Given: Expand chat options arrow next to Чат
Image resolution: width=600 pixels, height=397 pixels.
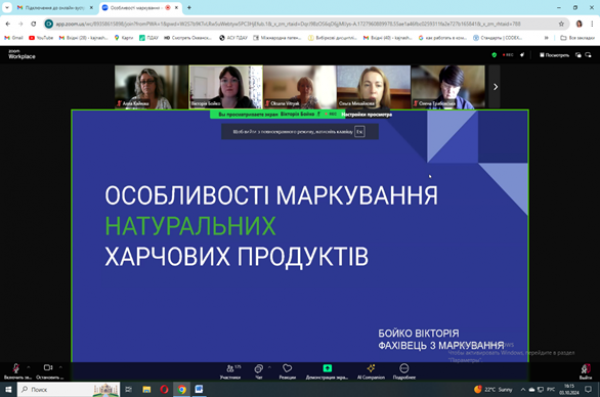Looking at the screenshot, I should pyautogui.click(x=269, y=367).
